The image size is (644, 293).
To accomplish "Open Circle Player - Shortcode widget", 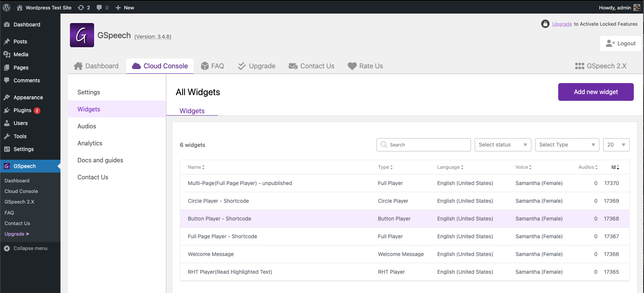I will pos(218,201).
